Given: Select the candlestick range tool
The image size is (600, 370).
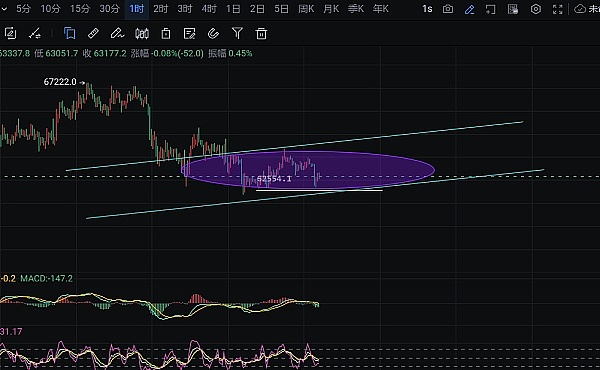Looking at the screenshot, I should pyautogui.click(x=142, y=34).
